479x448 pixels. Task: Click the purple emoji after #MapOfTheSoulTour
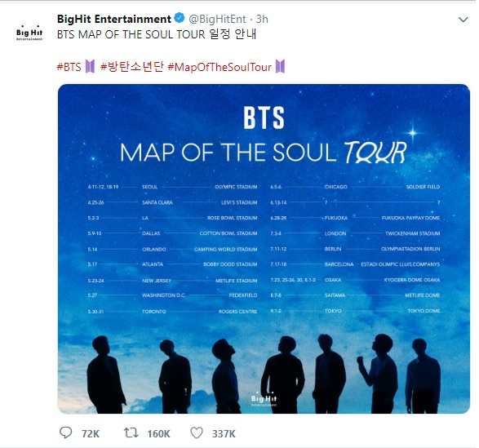click(280, 66)
